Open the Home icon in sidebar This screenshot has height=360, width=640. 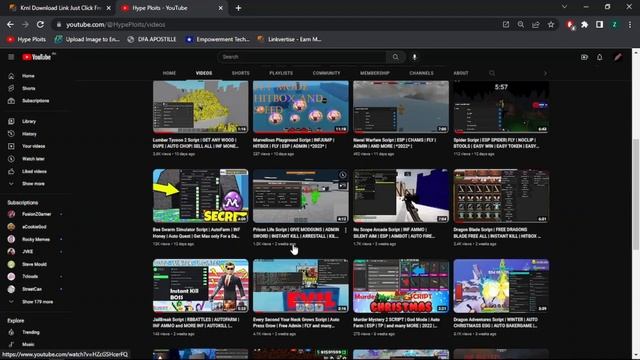11,76
